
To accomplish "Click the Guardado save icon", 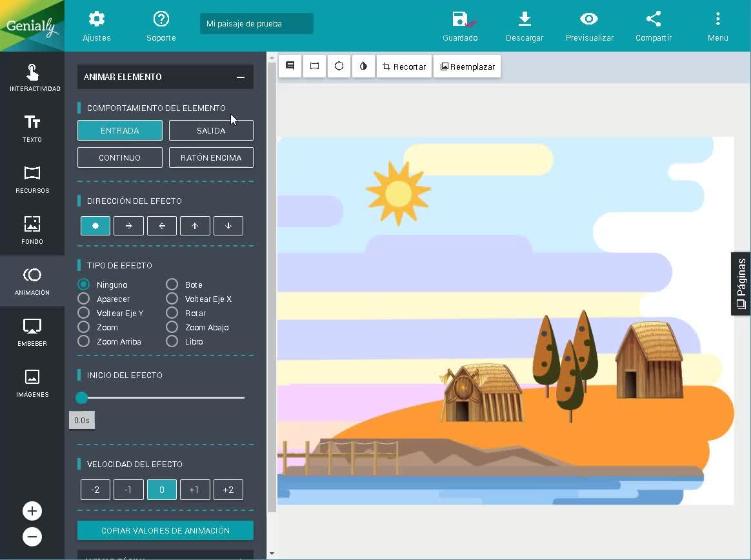I will pos(460,26).
